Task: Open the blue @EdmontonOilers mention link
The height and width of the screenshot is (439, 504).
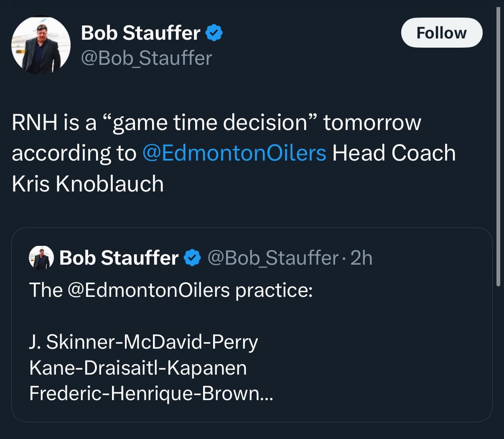Action: [x=234, y=153]
